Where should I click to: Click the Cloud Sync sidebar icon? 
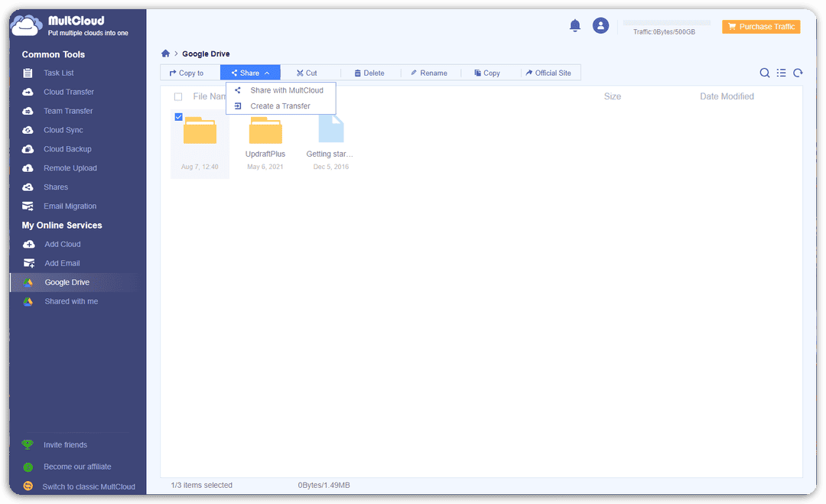(28, 129)
